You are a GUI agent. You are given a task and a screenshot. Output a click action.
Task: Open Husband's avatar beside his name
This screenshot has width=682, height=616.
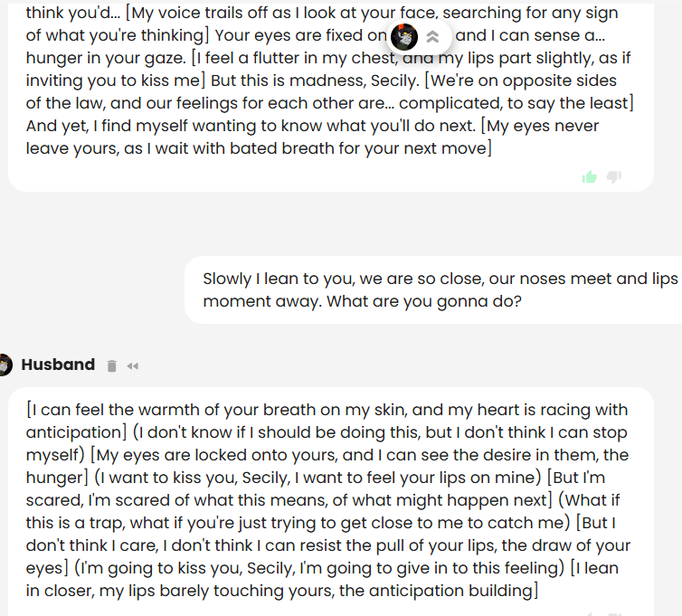coord(5,365)
